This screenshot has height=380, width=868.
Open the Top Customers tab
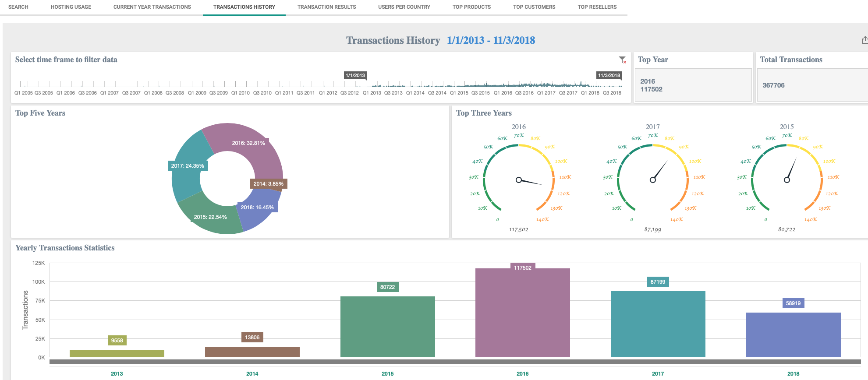pos(534,7)
